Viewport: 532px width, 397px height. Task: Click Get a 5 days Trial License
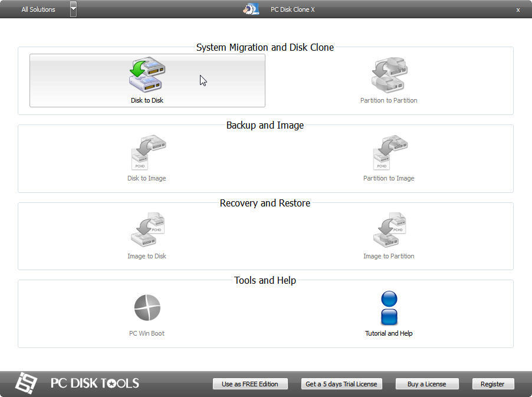point(341,384)
